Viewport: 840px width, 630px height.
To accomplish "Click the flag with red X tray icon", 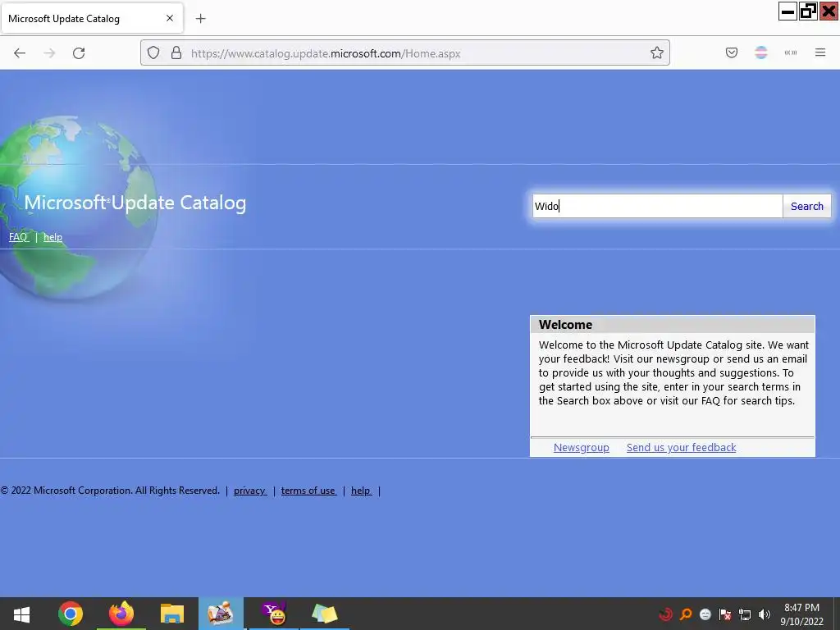I will (x=725, y=614).
